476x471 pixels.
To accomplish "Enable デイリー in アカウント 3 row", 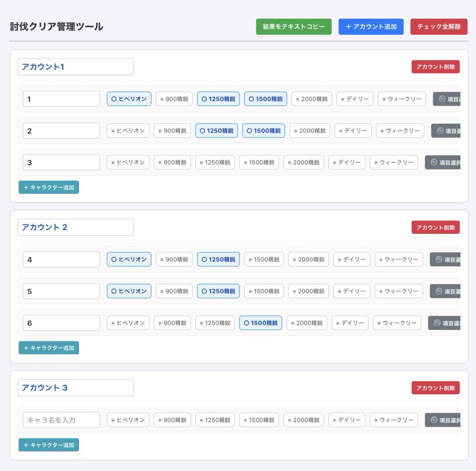I will point(347,420).
